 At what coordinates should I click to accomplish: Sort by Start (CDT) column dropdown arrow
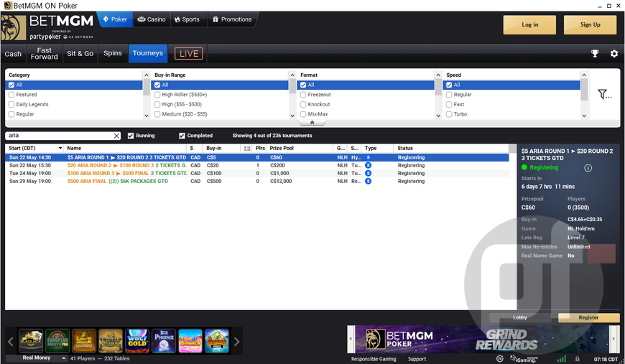coord(60,148)
